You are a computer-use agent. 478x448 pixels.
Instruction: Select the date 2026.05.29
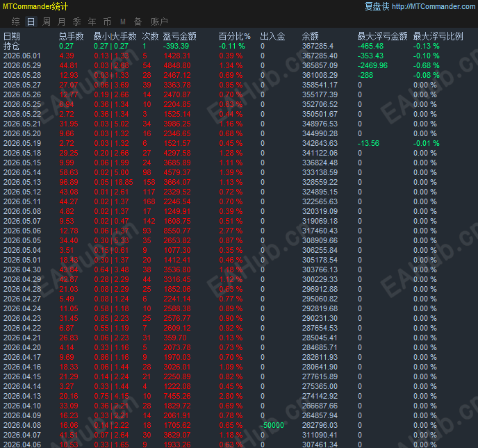tap(22, 66)
